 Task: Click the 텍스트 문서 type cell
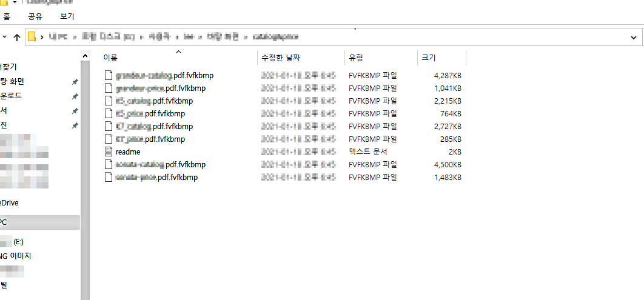pyautogui.click(x=368, y=152)
